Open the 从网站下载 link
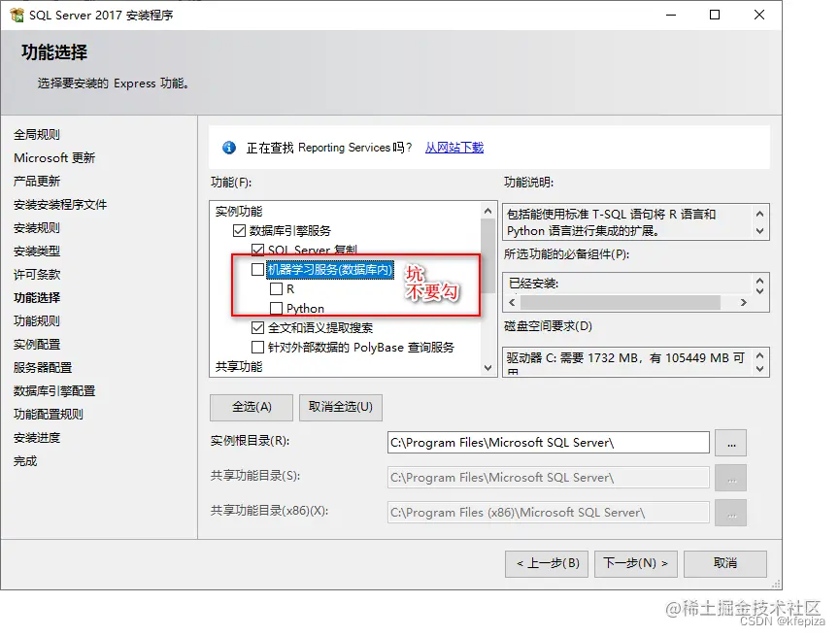Image resolution: width=840 pixels, height=637 pixels. click(454, 148)
